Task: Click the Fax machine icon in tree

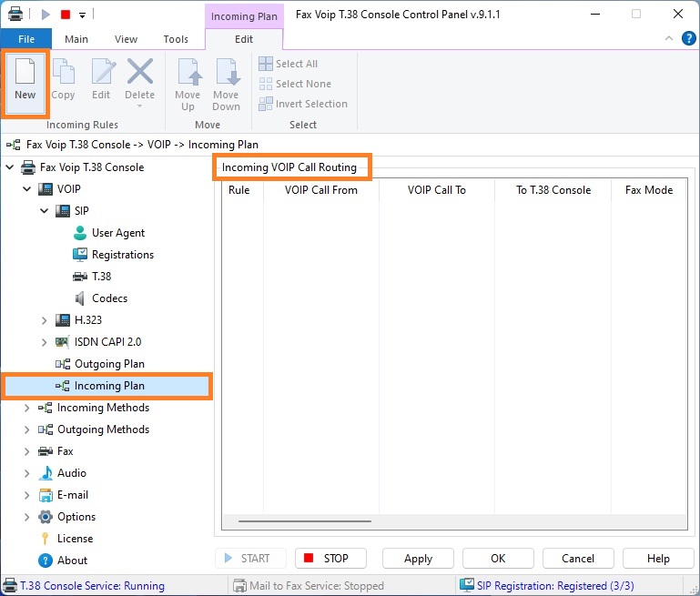Action: [x=46, y=451]
